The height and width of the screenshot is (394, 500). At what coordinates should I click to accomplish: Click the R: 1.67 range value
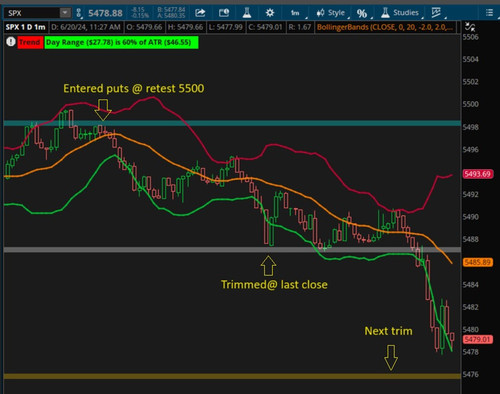(x=300, y=27)
